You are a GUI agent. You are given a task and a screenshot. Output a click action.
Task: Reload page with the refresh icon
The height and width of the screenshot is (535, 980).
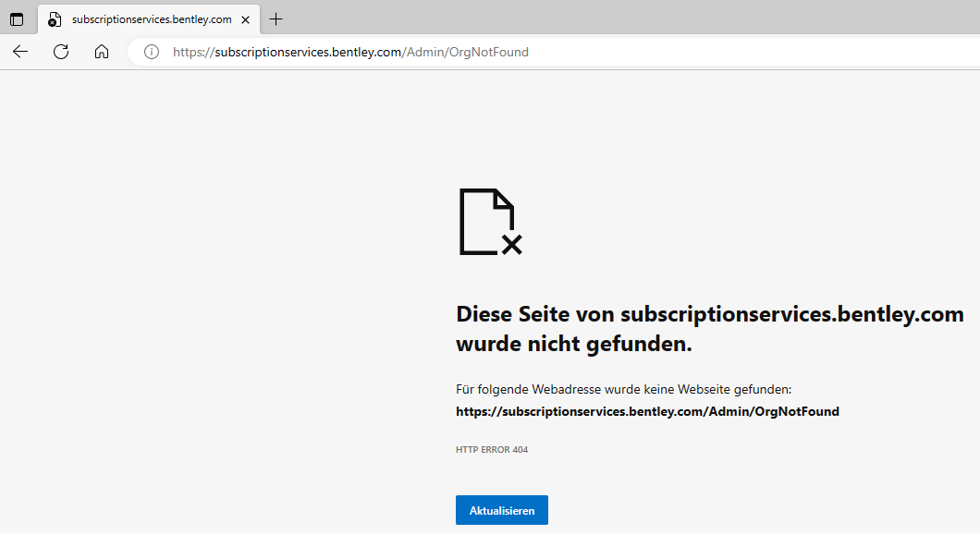pos(61,52)
